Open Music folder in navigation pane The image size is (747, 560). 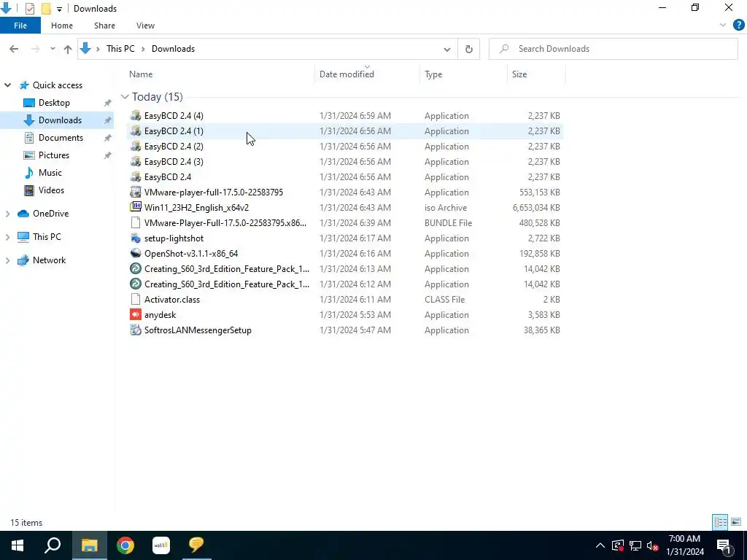pos(50,173)
